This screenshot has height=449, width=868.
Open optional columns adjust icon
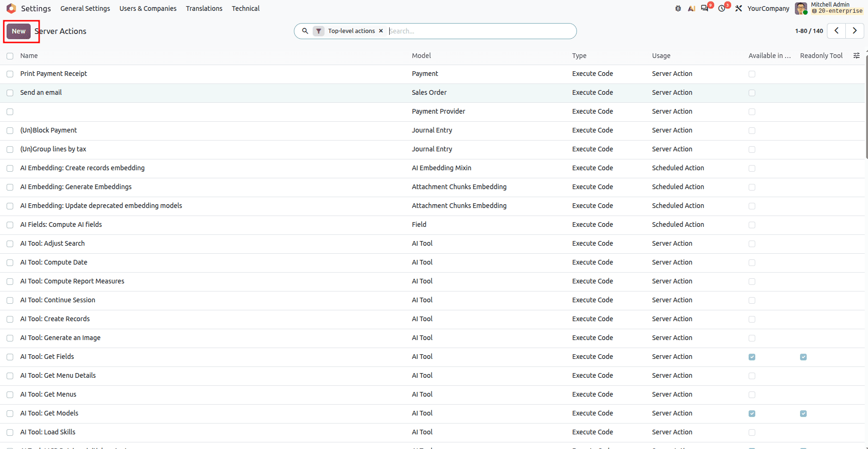[x=857, y=56]
